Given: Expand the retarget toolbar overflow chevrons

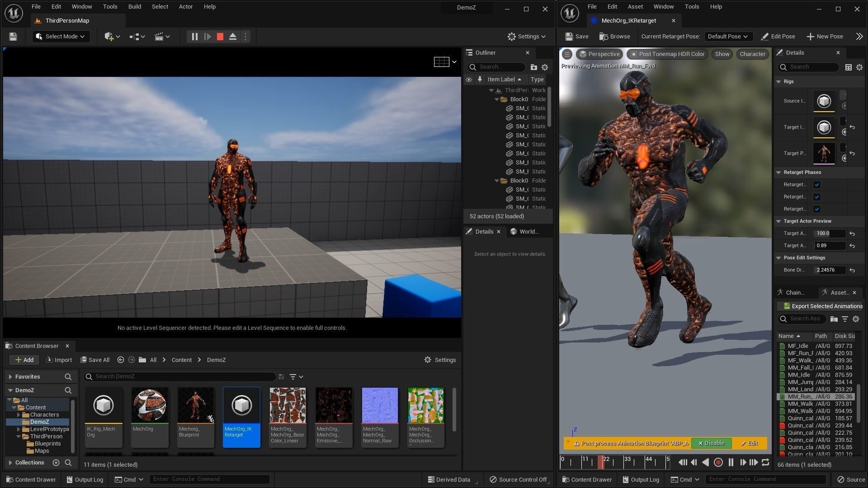Looking at the screenshot, I should coord(859,37).
